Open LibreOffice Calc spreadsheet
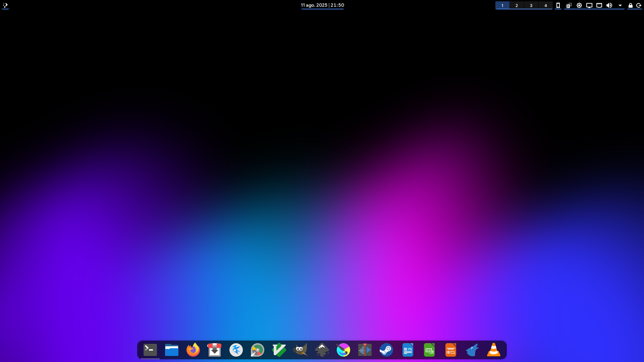This screenshot has height=362, width=644. (429, 350)
